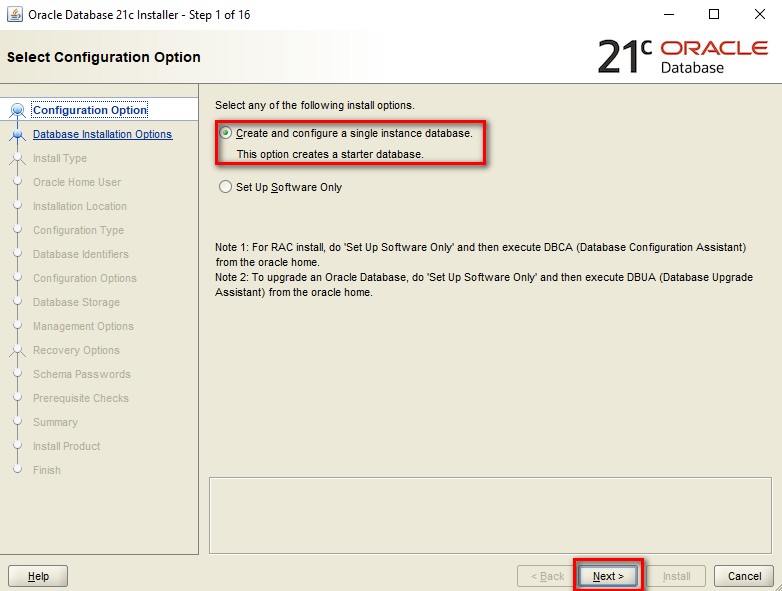This screenshot has height=591, width=782.
Task: Select Install Product step
Action: (x=66, y=446)
